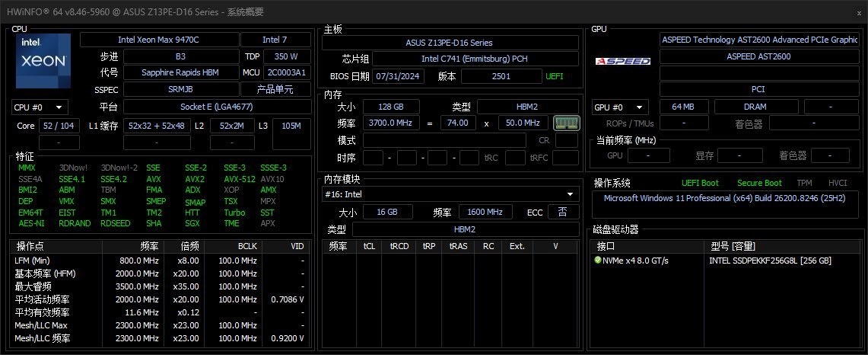Image resolution: width=868 pixels, height=355 pixels.
Task: Click the TDP value 350 W
Action: pos(285,56)
